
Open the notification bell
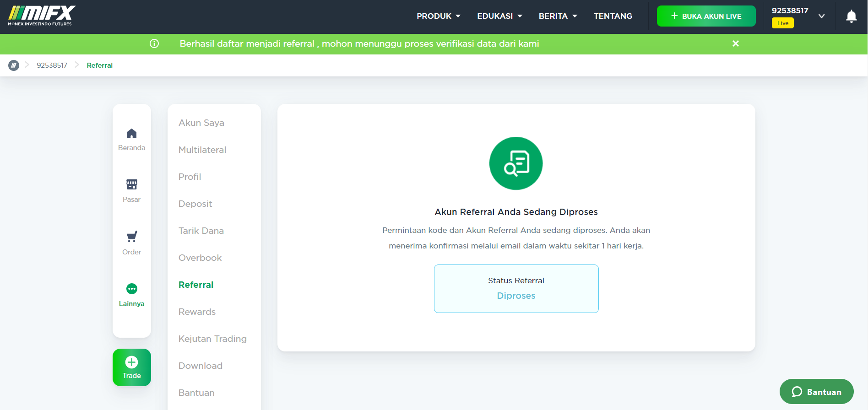(x=851, y=16)
